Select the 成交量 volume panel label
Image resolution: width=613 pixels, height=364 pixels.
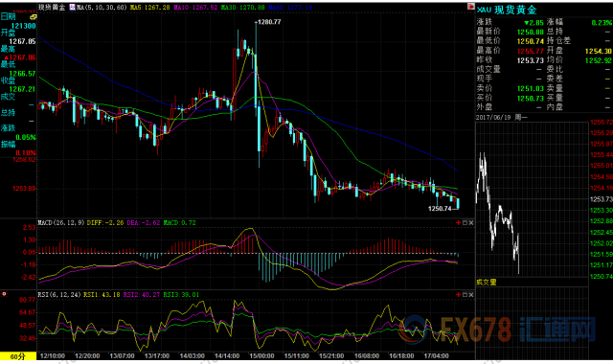click(x=487, y=282)
